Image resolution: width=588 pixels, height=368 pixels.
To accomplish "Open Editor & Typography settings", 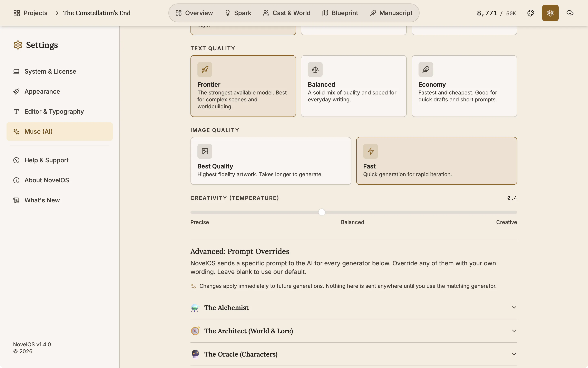I will [60, 111].
